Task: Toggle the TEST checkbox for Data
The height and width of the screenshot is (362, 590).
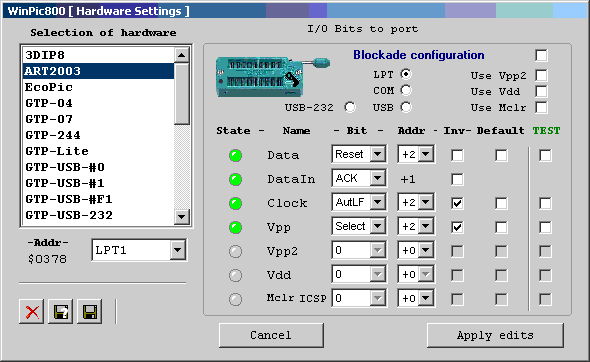Action: [545, 155]
